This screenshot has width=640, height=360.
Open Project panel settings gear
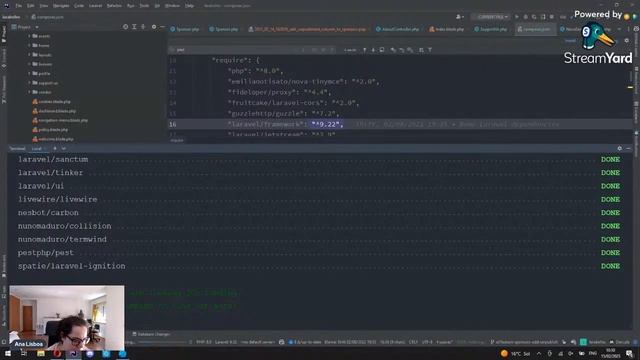pyautogui.click(x=154, y=27)
